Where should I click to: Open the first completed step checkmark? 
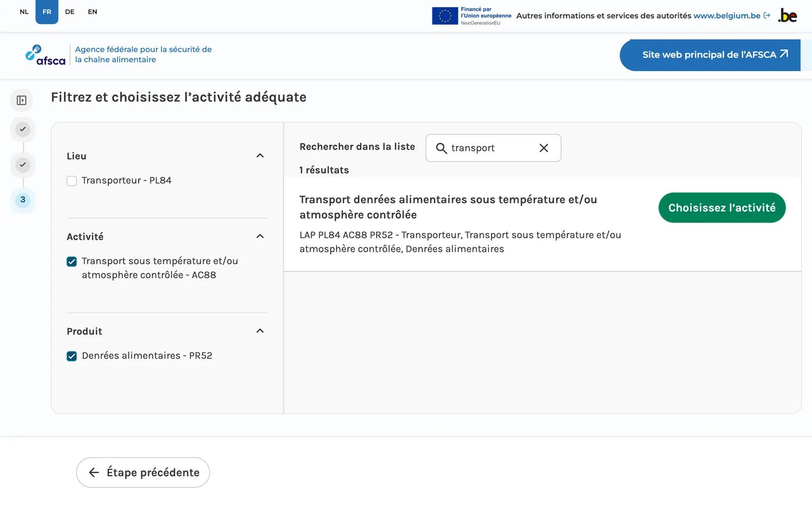pos(22,129)
